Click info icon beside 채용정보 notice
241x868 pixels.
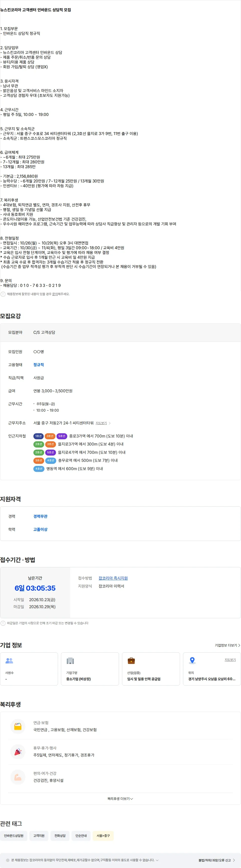[3, 294]
